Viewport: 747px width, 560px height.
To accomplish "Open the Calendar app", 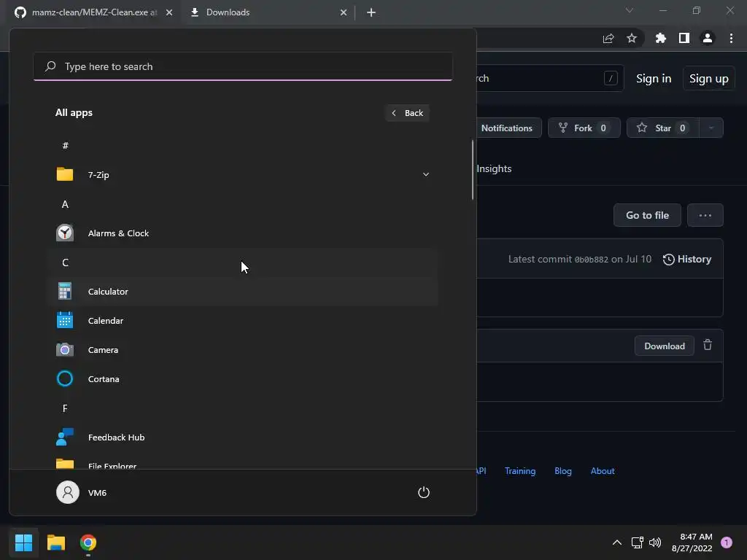I will (243, 321).
